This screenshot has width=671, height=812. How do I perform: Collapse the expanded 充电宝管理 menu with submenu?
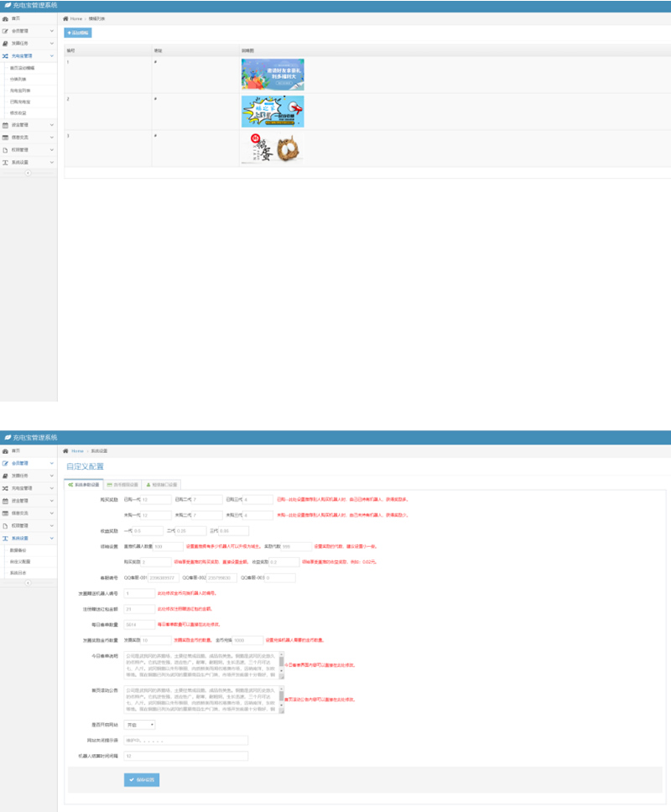tap(29, 56)
